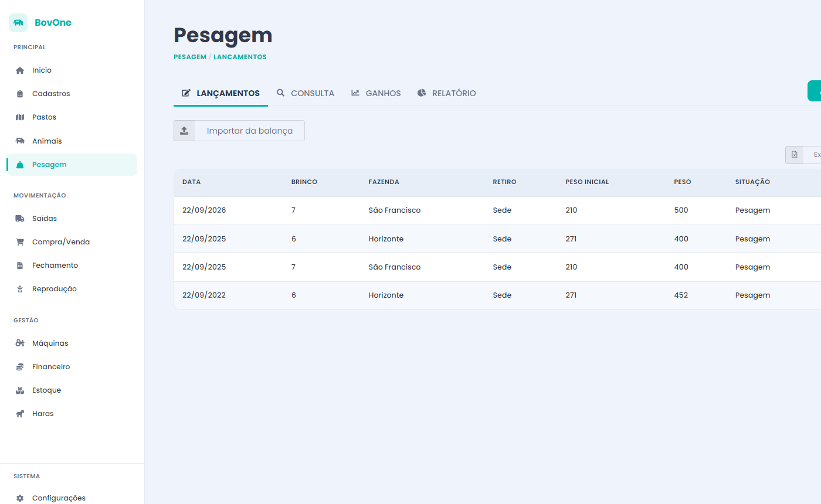
Task: Click the Compra/Venda cart icon
Action: [x=20, y=242]
